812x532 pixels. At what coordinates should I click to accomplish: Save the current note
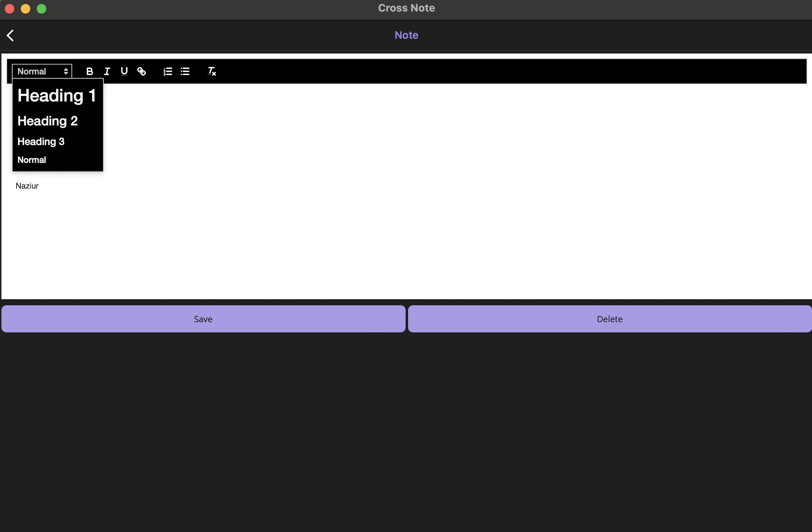point(203,319)
